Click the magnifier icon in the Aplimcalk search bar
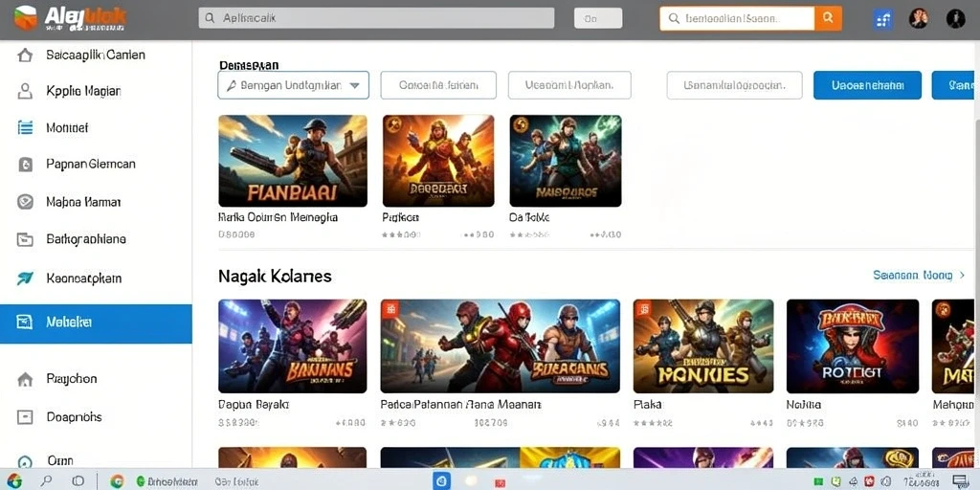Image resolution: width=980 pixels, height=490 pixels. pos(211,18)
